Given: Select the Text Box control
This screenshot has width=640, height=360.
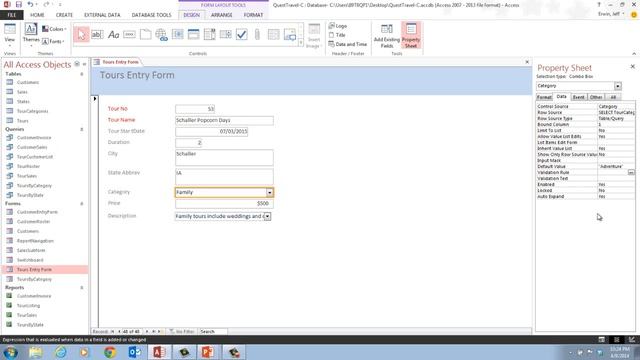Looking at the screenshot, I should pyautogui.click(x=97, y=35).
